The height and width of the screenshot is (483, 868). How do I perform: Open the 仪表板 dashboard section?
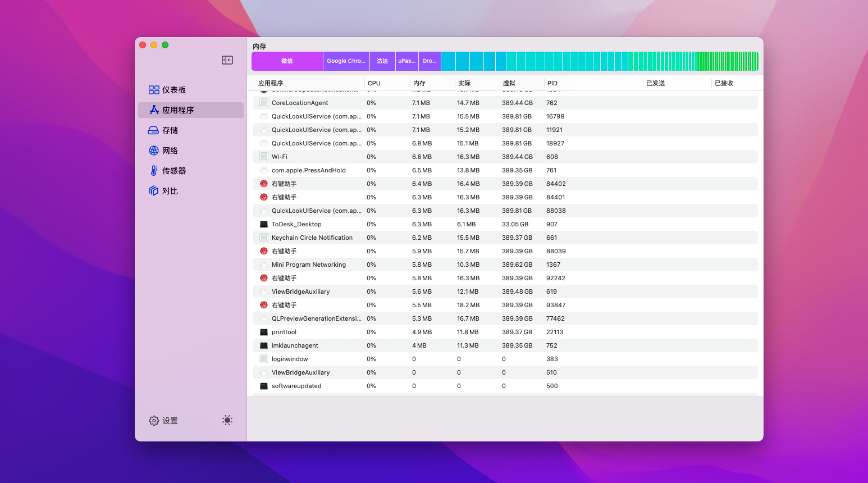(x=167, y=90)
